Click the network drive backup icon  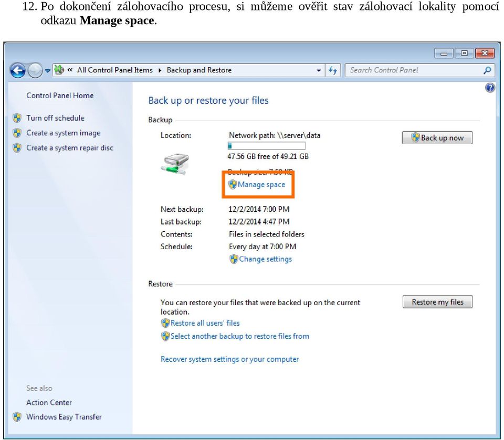pos(175,164)
